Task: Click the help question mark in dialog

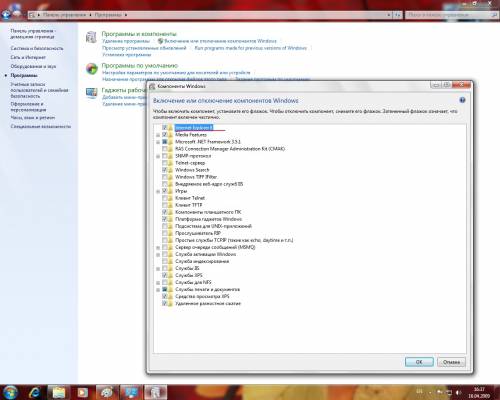Action: (x=462, y=100)
